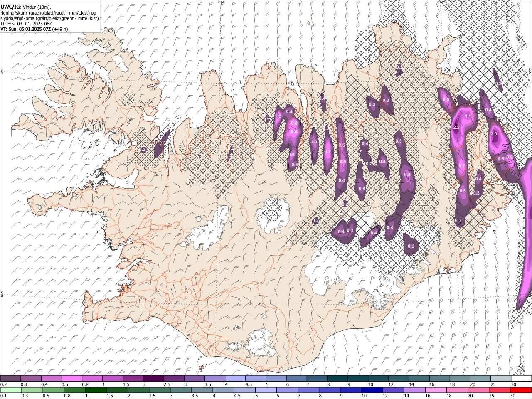Click the violet swatch labeled 12 in the lower legend row

pos(393,390)
